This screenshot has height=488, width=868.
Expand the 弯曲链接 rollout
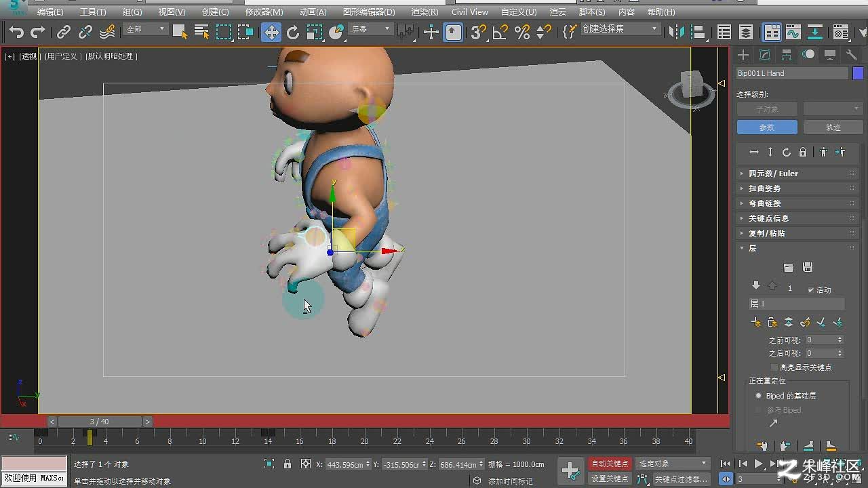tap(797, 203)
